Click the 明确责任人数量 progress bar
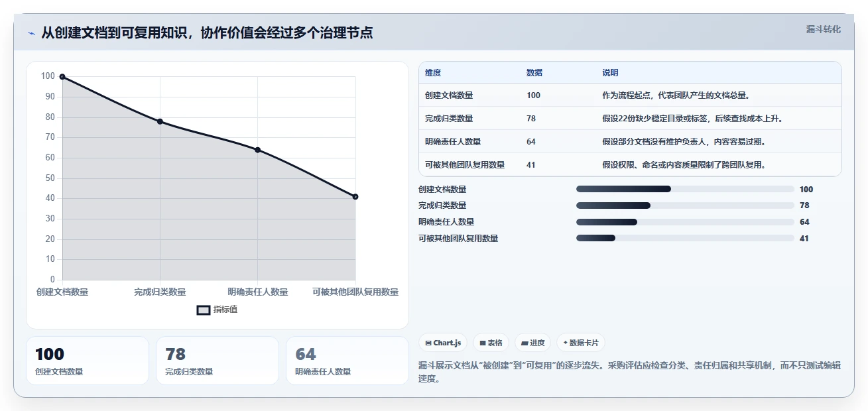The image size is (868, 411). point(685,222)
